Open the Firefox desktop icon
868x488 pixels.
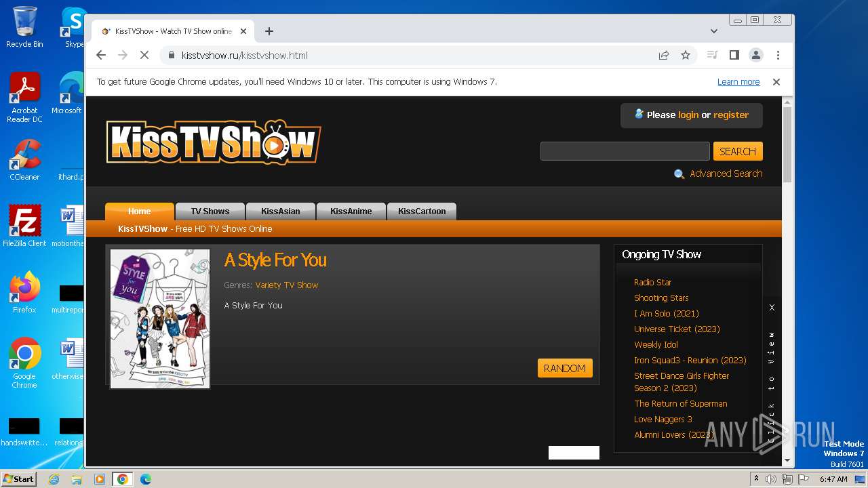coord(24,293)
